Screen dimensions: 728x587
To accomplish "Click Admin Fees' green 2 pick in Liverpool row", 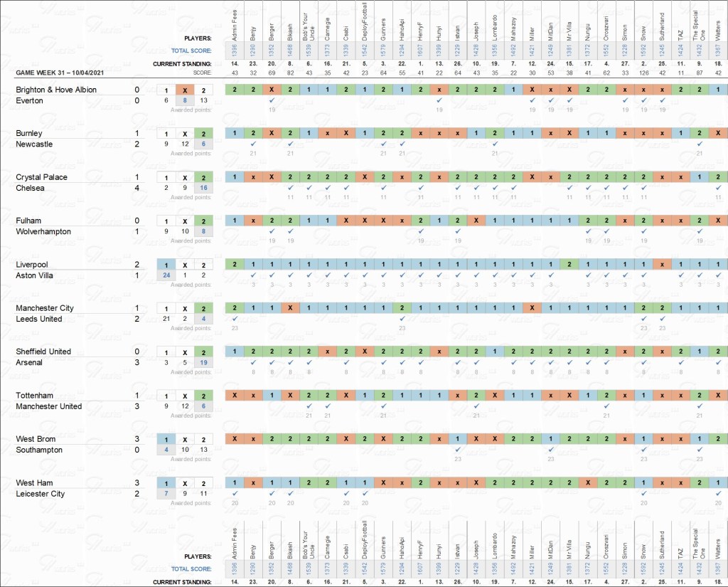I will pyautogui.click(x=235, y=264).
